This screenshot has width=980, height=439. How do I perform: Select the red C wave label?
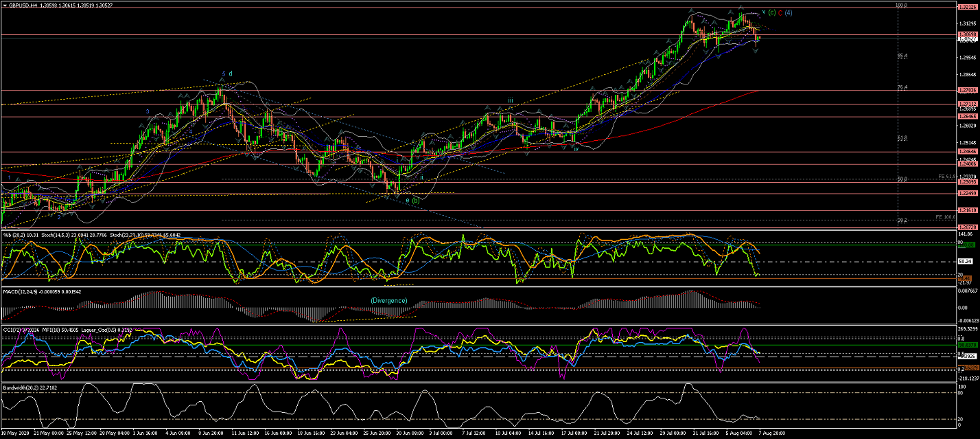(x=780, y=12)
